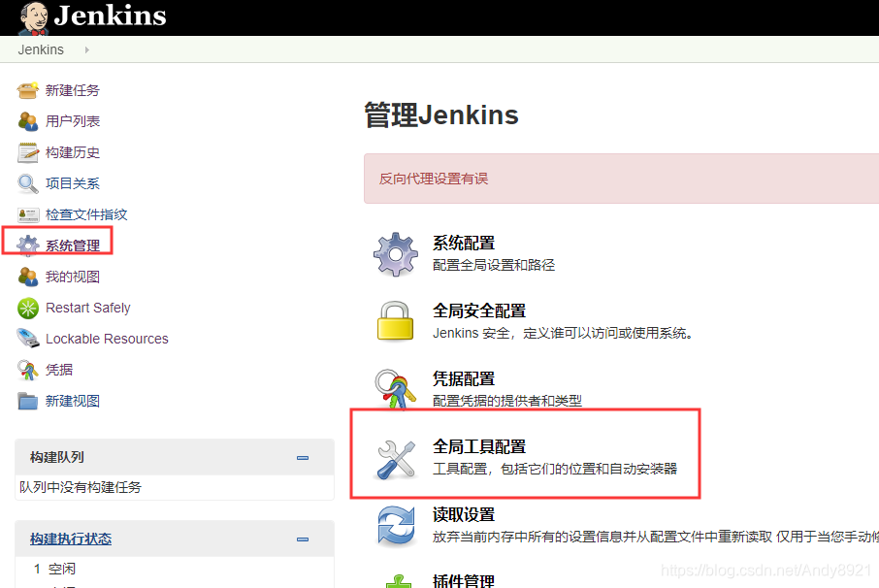Open 读取设置

coord(464,514)
